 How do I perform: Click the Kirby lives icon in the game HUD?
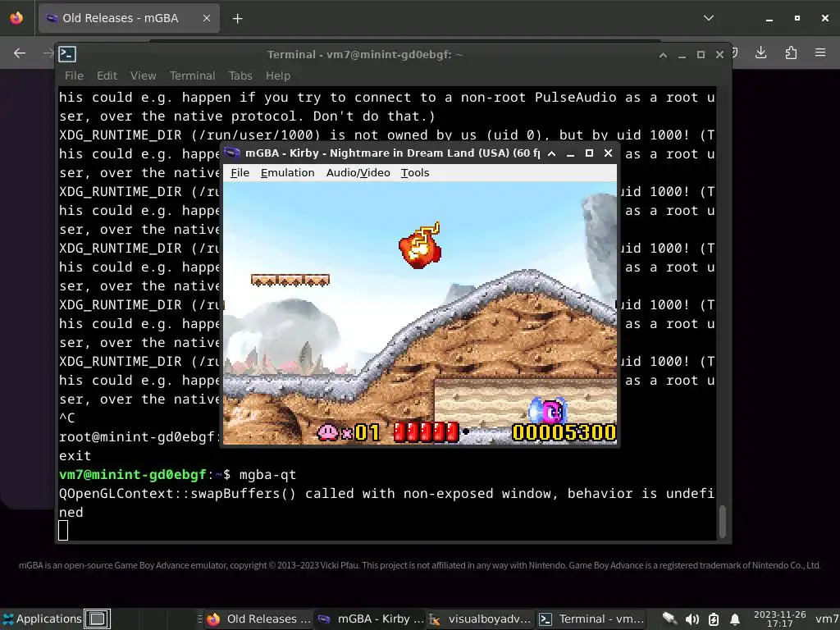[x=327, y=431]
